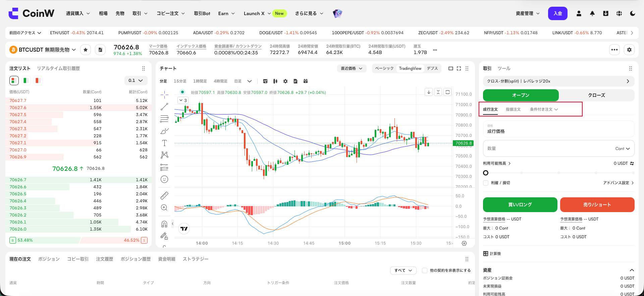Viewport: 644px width, 296px height.
Task: Open the 取引Bot nav link
Action: coord(202,13)
